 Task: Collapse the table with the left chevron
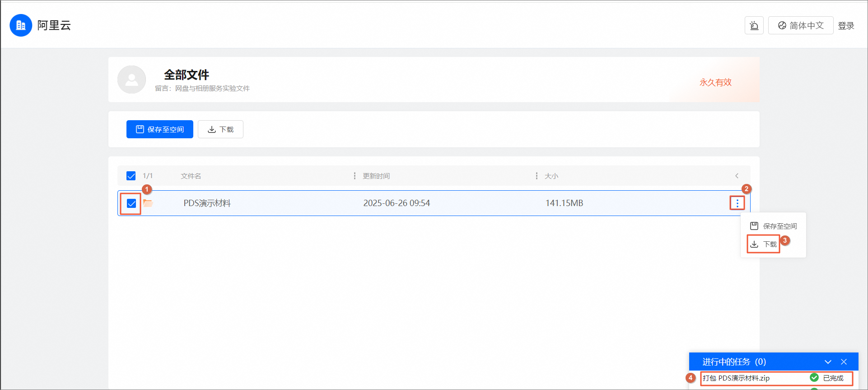pos(737,176)
